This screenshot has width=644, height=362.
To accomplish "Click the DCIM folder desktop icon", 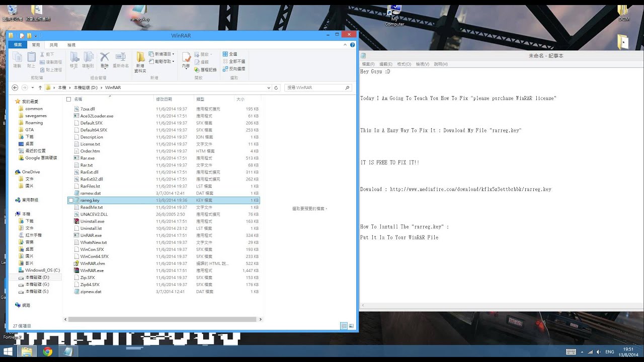I will 623,12.
